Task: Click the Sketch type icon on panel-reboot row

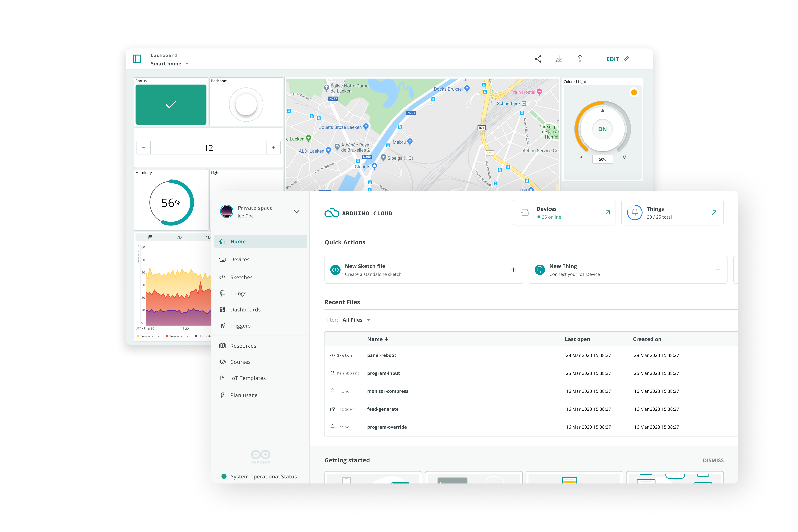Action: (332, 355)
